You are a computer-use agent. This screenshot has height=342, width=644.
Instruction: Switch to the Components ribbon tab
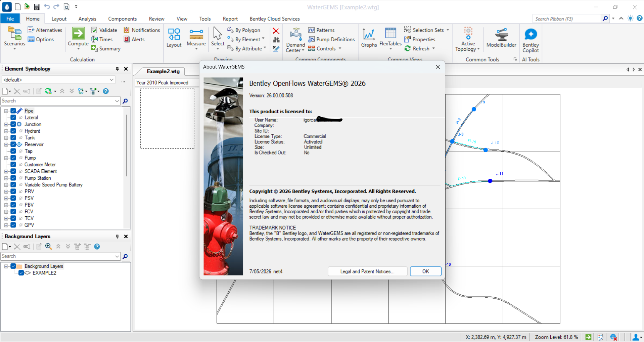click(x=123, y=19)
